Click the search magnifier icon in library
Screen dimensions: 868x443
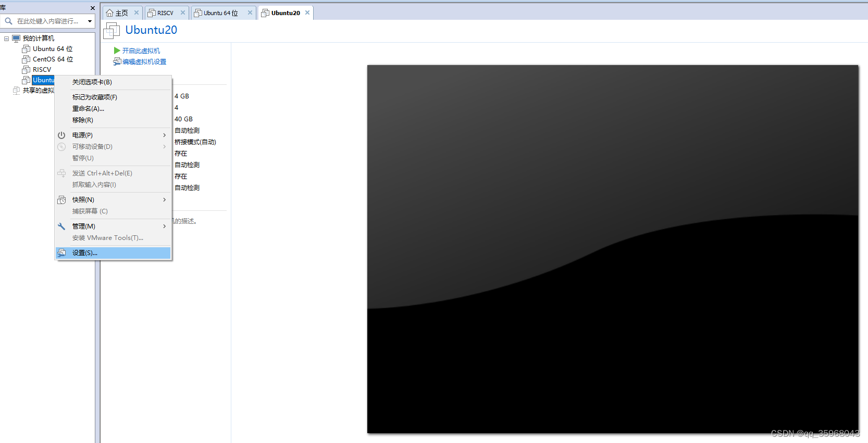pyautogui.click(x=8, y=21)
